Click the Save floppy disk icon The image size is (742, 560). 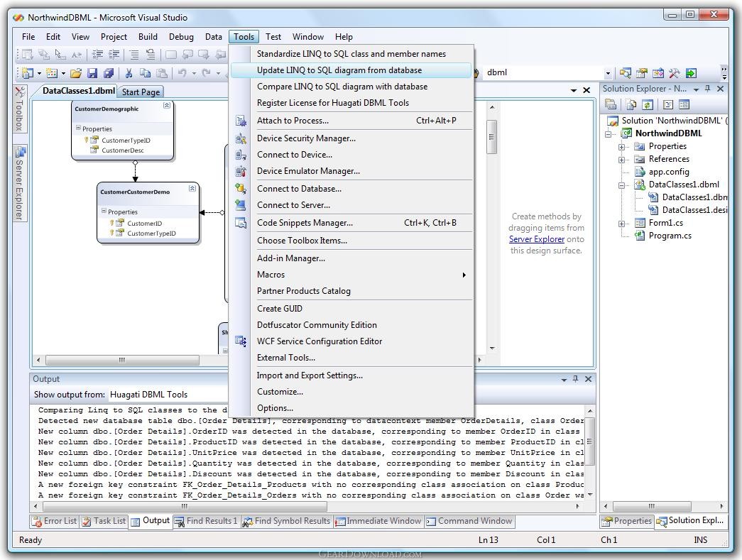(x=92, y=73)
